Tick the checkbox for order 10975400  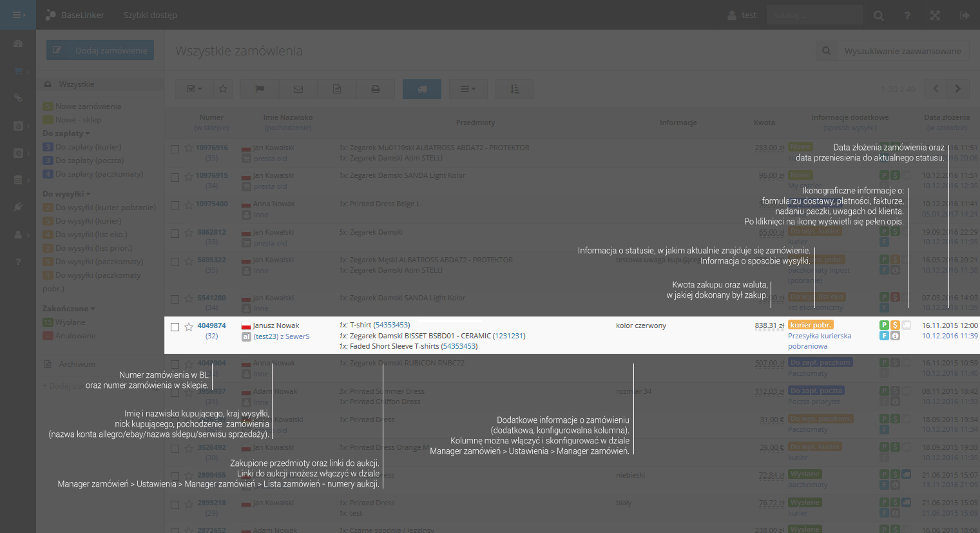[175, 205]
